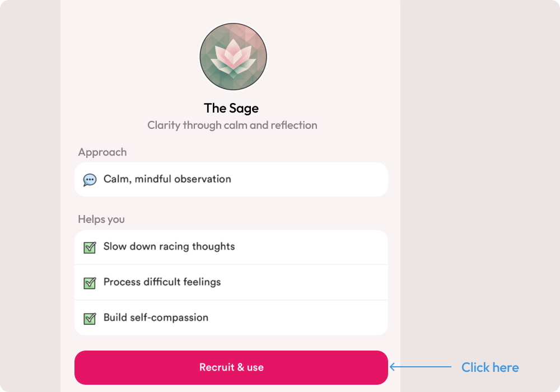Click the blue arrow pointing to Recruit

click(x=421, y=367)
